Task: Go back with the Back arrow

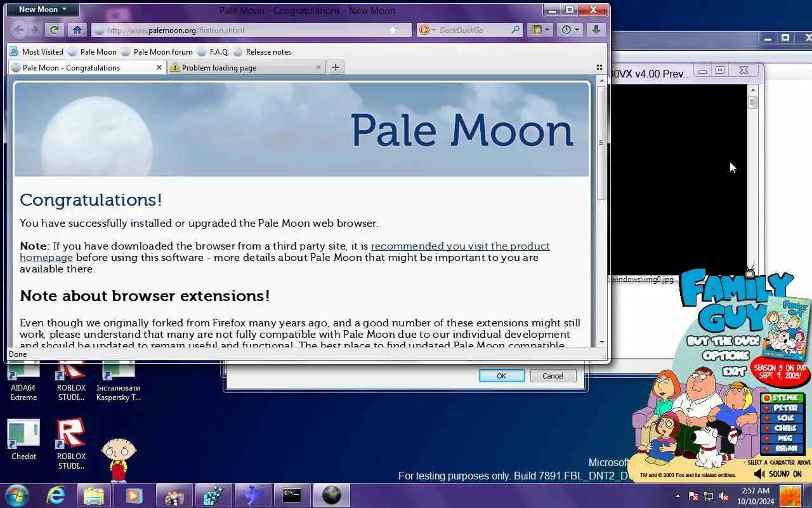Action: coord(19,30)
